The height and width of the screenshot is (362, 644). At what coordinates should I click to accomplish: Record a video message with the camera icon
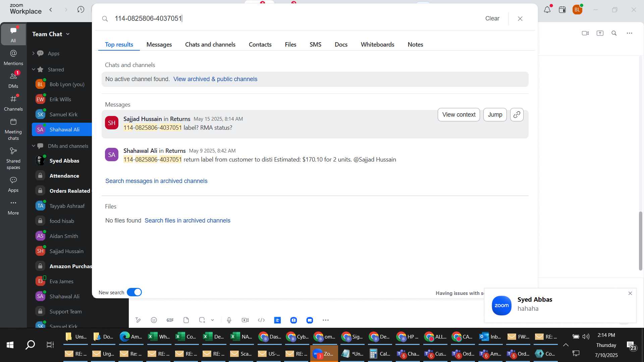tap(245, 320)
